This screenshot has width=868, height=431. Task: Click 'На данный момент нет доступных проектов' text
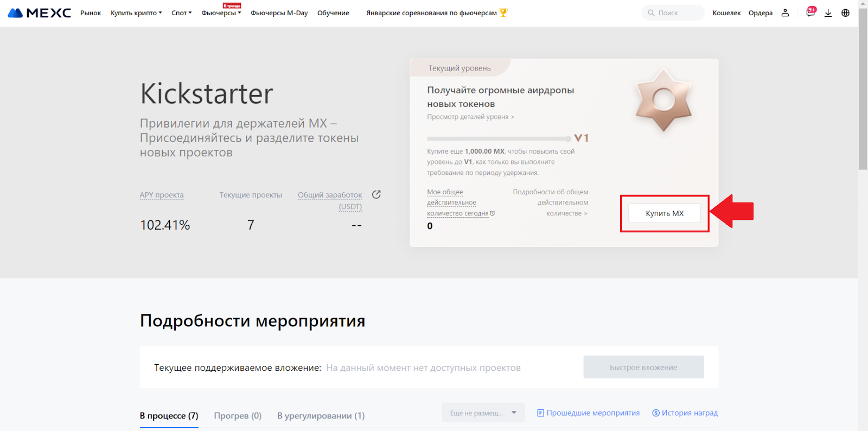[423, 368]
